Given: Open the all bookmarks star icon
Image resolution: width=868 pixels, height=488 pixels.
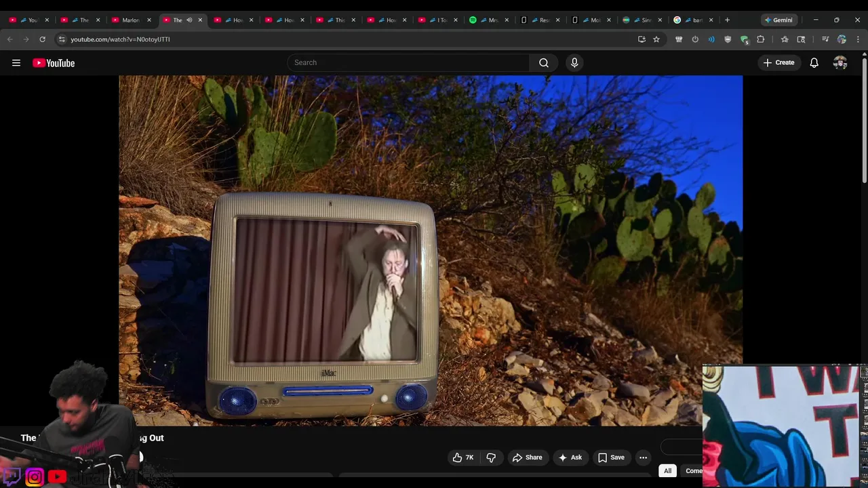Looking at the screenshot, I should pos(785,39).
